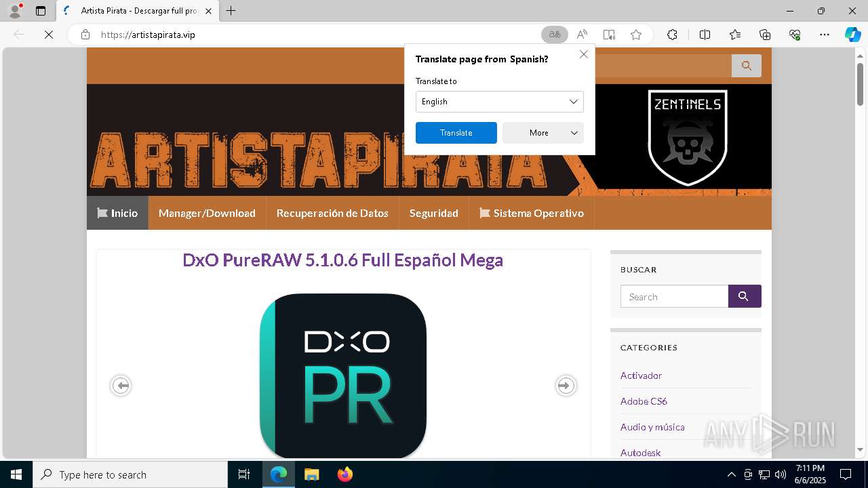Screen dimensions: 868x488
Task: Open Immersive Reader icon
Action: coord(609,35)
